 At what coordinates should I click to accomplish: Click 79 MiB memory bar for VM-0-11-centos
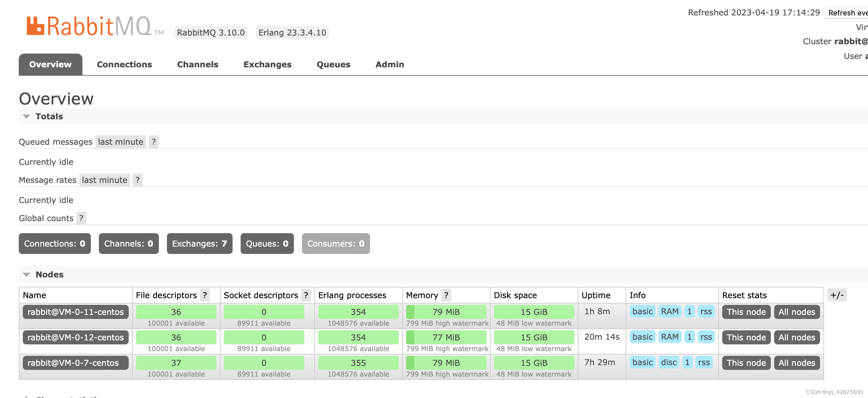(446, 312)
